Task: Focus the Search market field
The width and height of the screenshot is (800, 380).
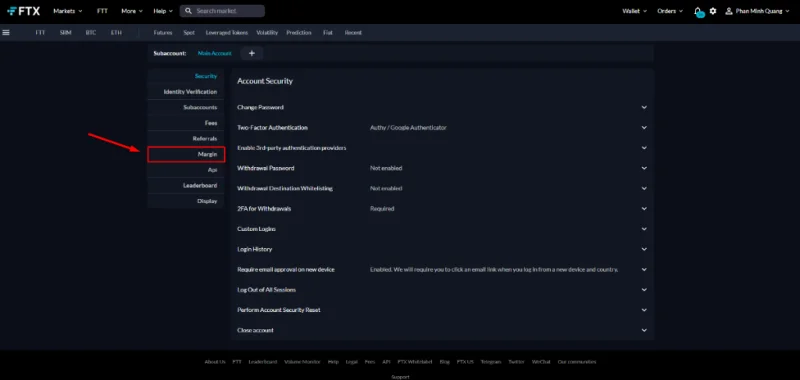Action: [x=222, y=11]
